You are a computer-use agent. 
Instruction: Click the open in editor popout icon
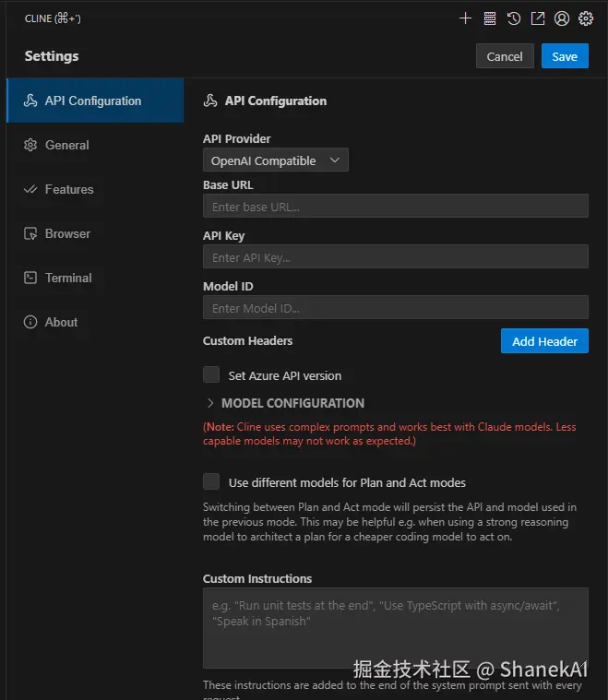pyautogui.click(x=538, y=18)
